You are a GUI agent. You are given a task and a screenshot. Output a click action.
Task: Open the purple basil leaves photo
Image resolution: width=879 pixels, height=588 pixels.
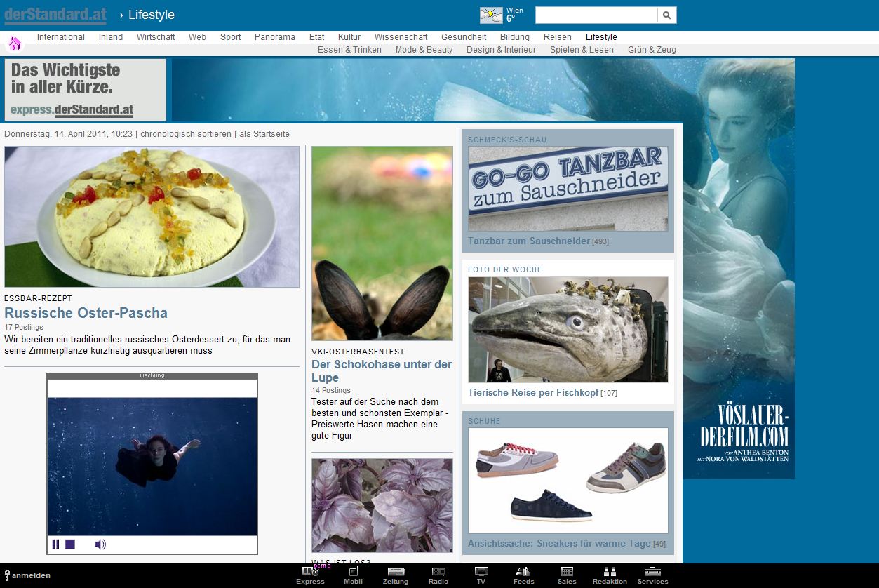coord(382,505)
